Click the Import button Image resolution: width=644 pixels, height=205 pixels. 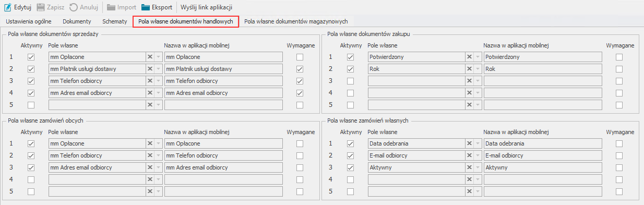[122, 7]
